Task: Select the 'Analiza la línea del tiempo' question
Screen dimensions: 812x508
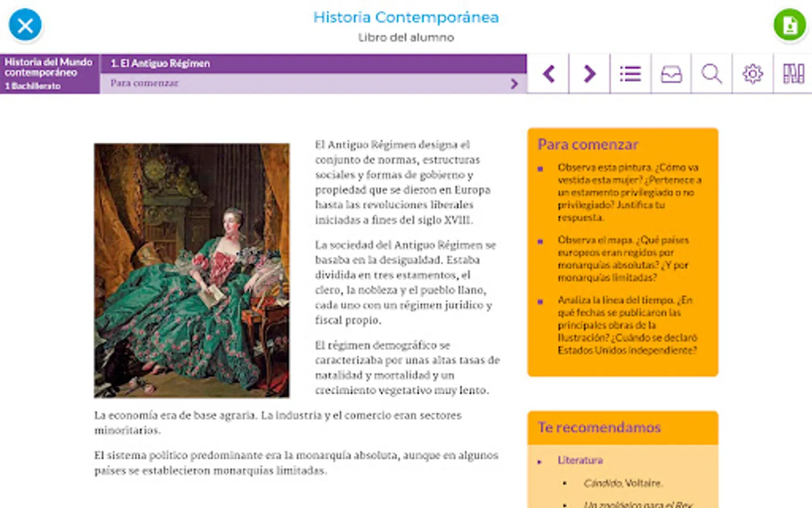Action: (628, 325)
